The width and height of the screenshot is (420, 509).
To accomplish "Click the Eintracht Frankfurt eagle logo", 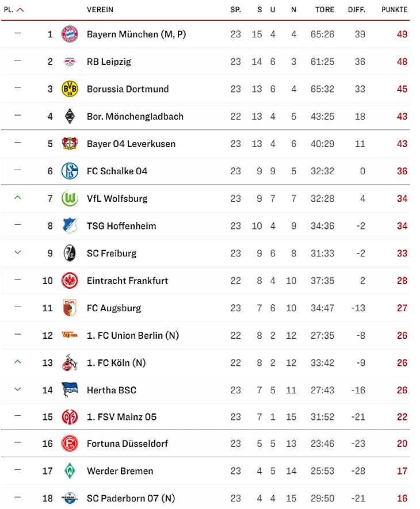I will 70,281.
